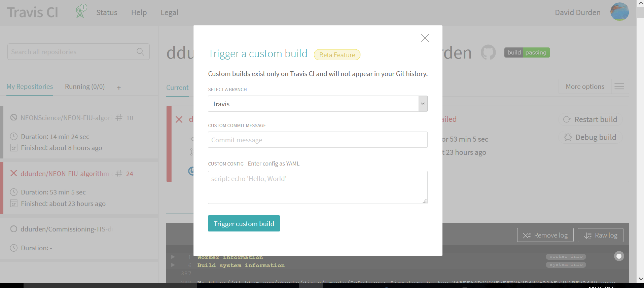Image resolution: width=644 pixels, height=288 pixels.
Task: Open the Raw log view
Action: click(x=601, y=235)
